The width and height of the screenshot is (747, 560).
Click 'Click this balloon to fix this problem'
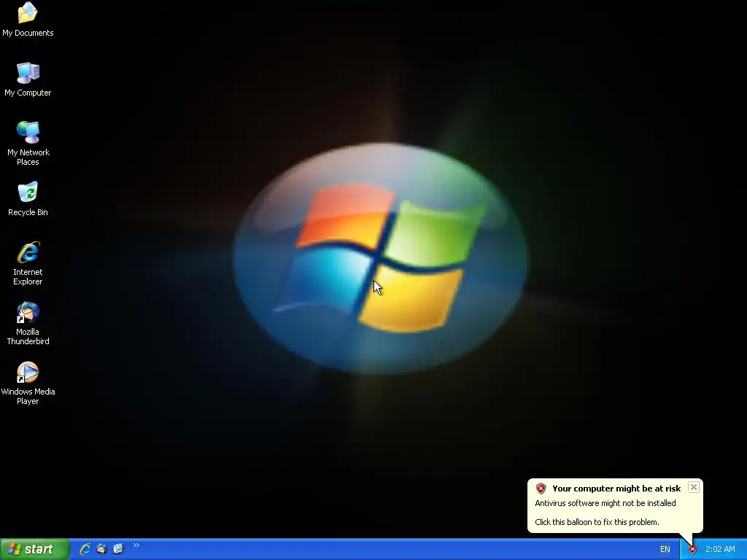597,522
